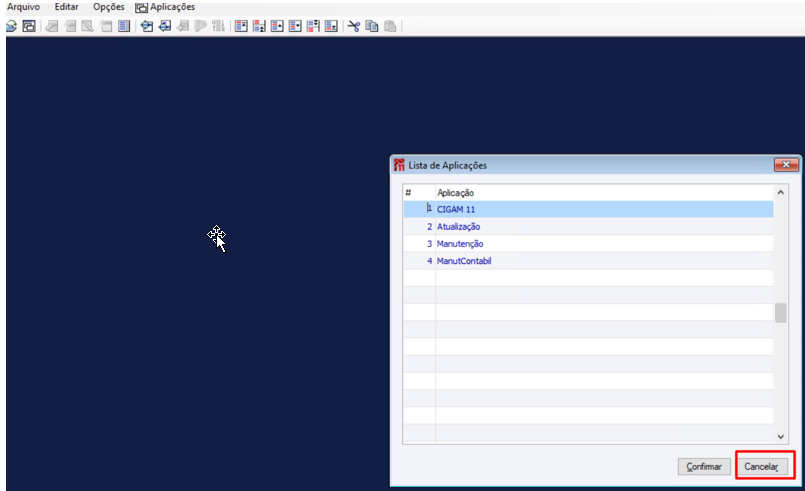This screenshot has width=805, height=491.
Task: Close the Lista de Aplicações dialog
Action: click(x=786, y=164)
